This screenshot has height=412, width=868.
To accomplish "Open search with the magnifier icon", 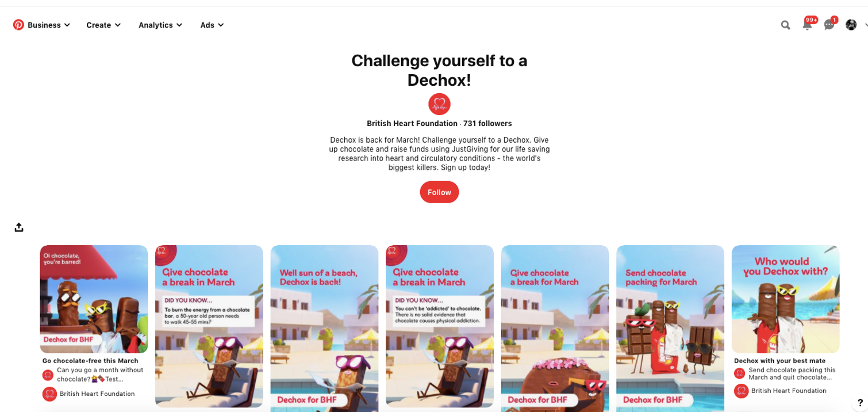I will click(785, 25).
